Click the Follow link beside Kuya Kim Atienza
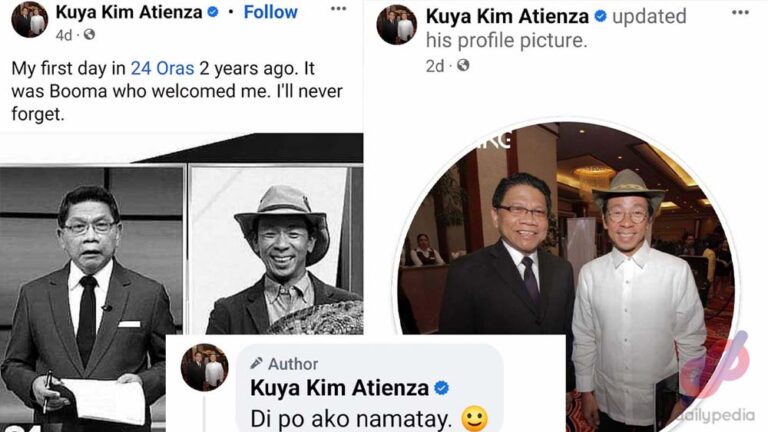 271,12
